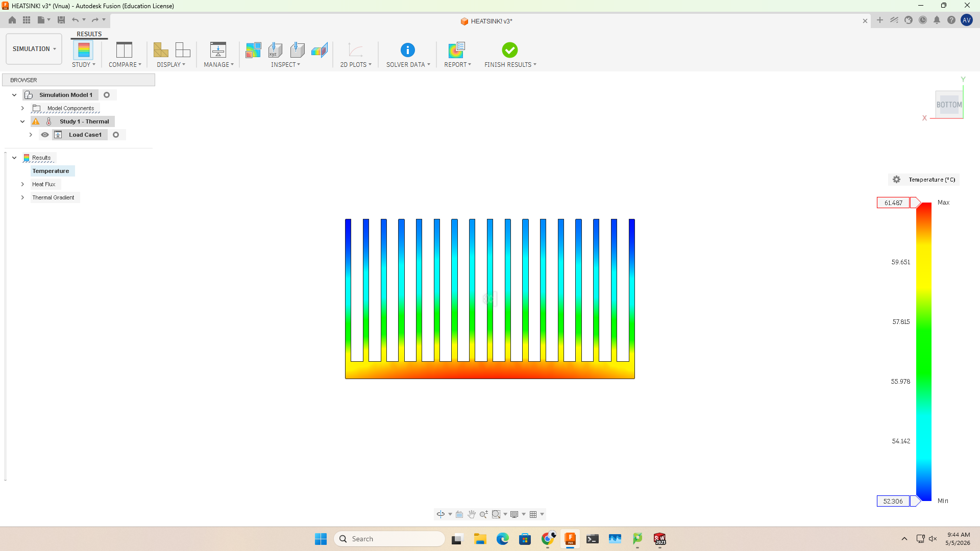Click the green Finish Results checkmark
This screenshot has height=551, width=980.
point(510,50)
